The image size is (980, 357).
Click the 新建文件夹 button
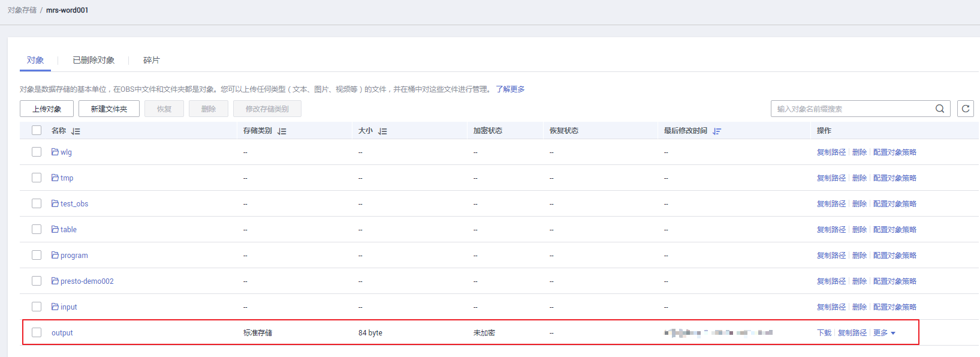(109, 109)
